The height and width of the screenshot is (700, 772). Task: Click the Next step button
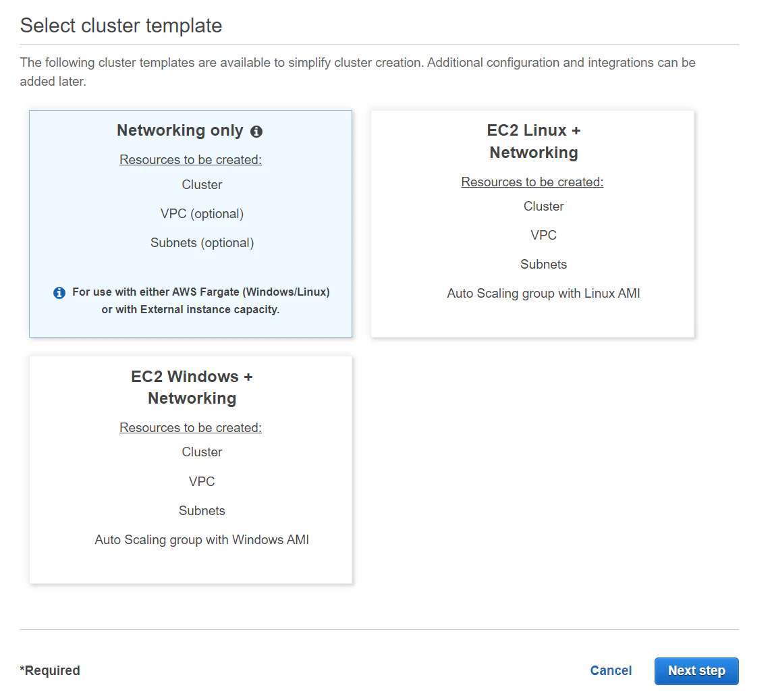tap(696, 671)
